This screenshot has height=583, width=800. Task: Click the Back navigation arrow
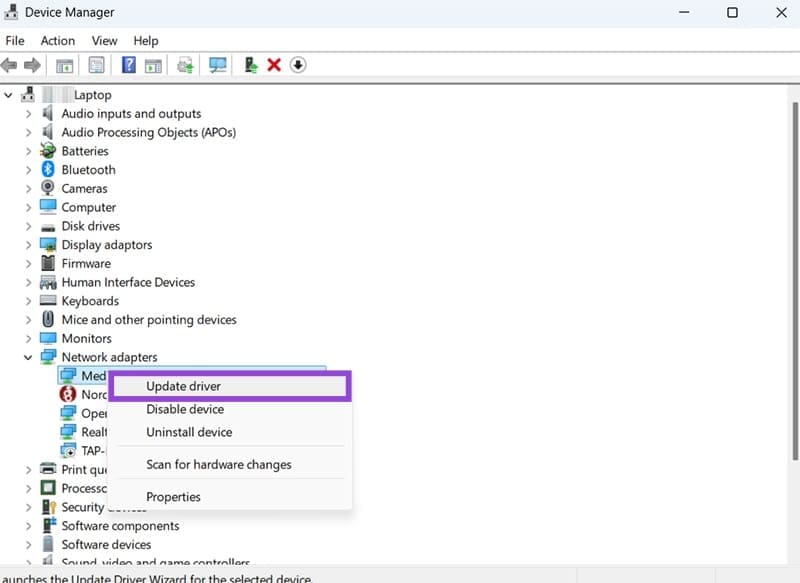click(12, 64)
